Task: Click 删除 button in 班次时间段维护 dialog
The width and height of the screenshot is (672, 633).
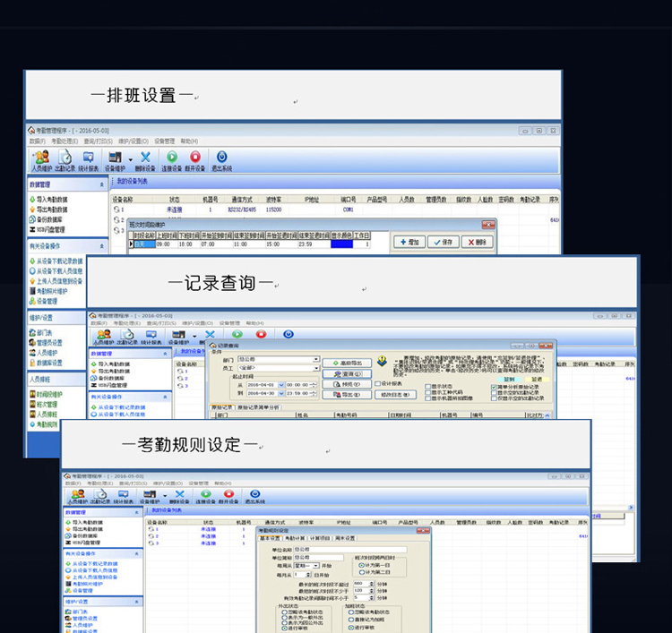Action: [477, 242]
